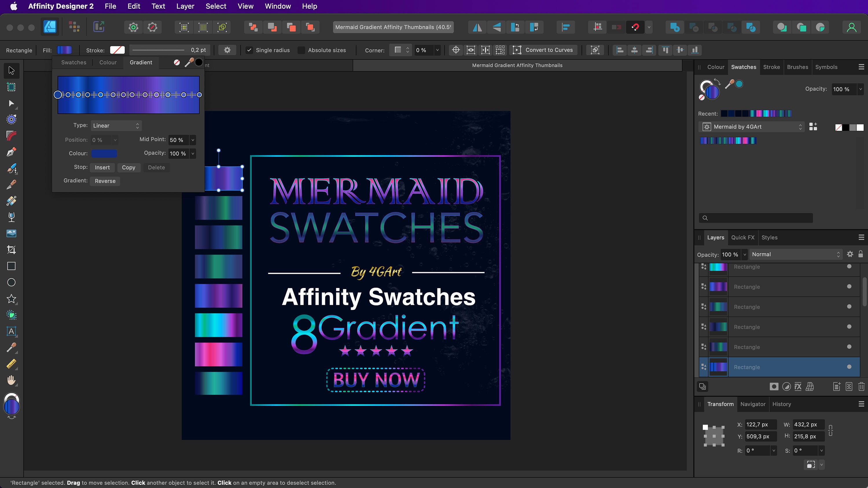Click the Reverse gradient button
This screenshot has height=488, width=868.
pos(105,181)
